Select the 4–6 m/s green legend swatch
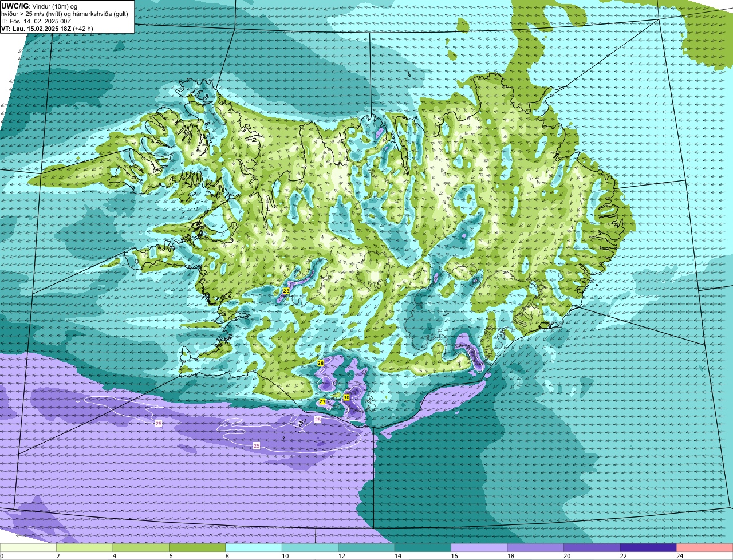The image size is (733, 560). tap(141, 547)
